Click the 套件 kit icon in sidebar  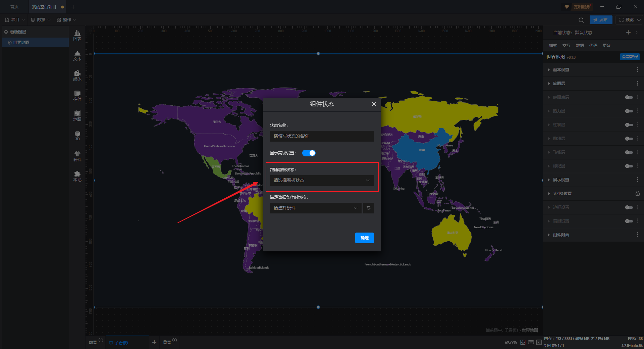[77, 156]
